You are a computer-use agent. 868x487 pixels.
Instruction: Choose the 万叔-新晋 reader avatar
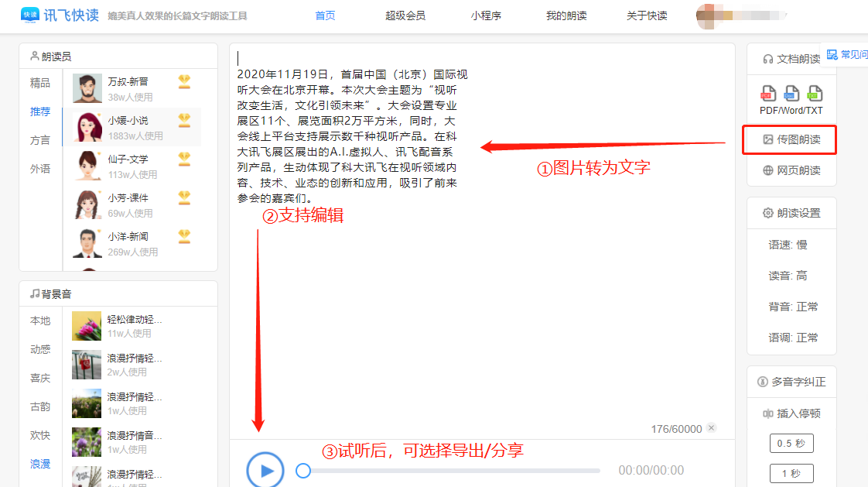[x=87, y=88]
